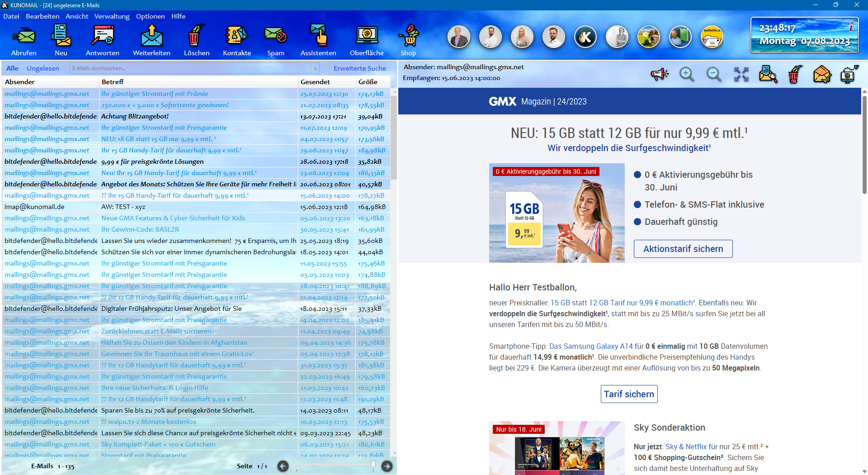Mark as Spam using the toolbar icon
Screen dimensions: 868x475
click(275, 35)
